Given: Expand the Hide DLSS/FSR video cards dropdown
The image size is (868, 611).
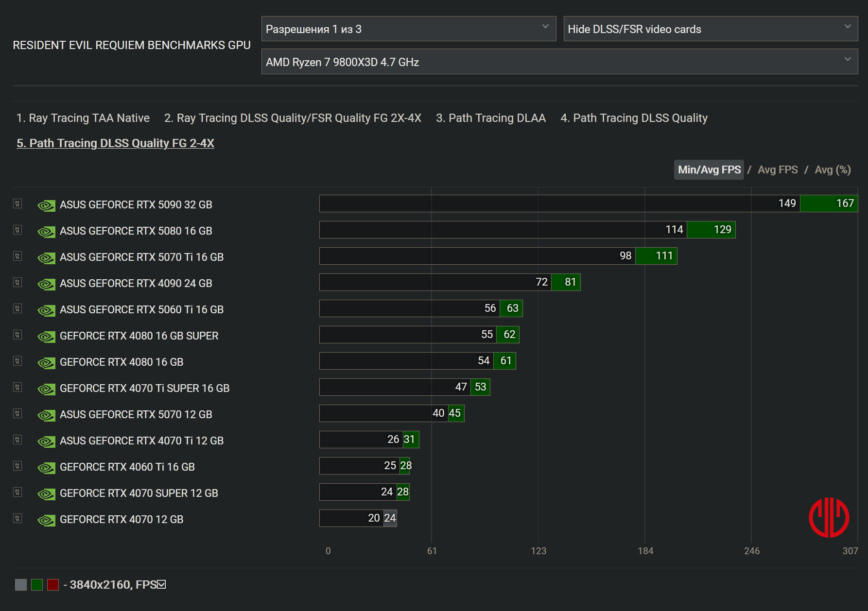Looking at the screenshot, I should click(x=710, y=29).
